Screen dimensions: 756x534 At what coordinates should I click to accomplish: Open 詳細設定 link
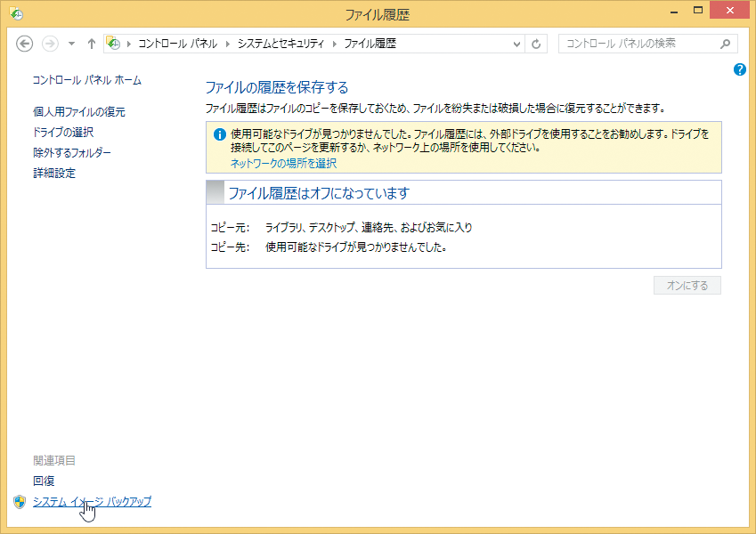[54, 173]
